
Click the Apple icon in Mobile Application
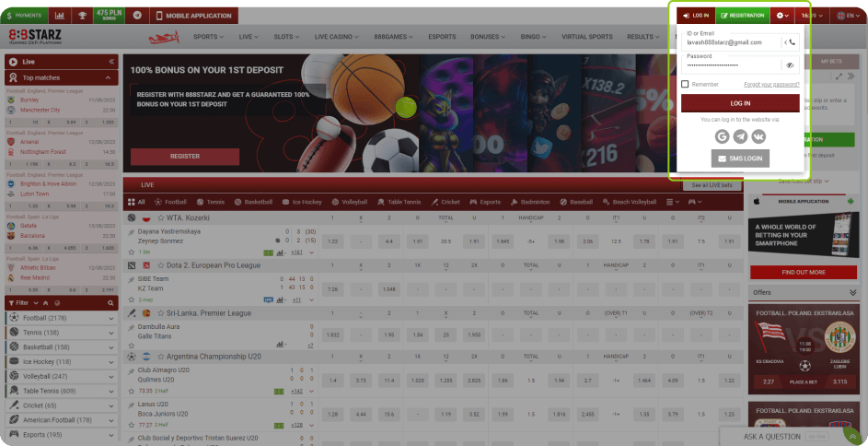coord(757,202)
